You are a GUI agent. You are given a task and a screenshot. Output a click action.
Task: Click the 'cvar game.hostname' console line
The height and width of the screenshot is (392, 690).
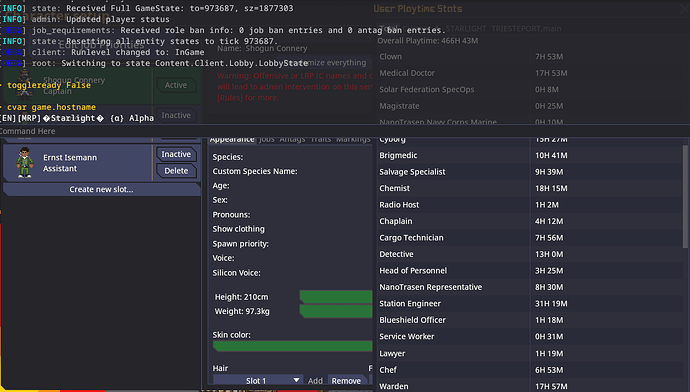click(x=51, y=107)
